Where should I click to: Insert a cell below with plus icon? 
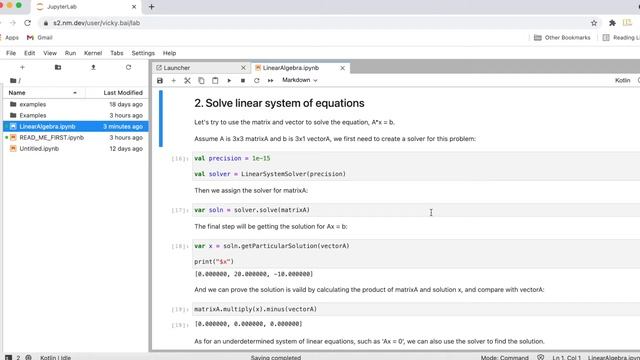coord(173,80)
